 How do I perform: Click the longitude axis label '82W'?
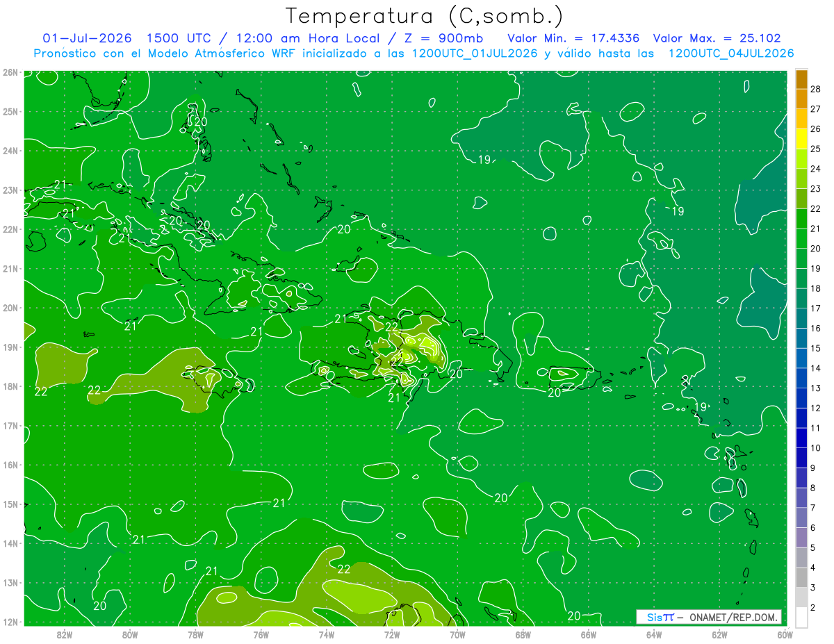65,634
